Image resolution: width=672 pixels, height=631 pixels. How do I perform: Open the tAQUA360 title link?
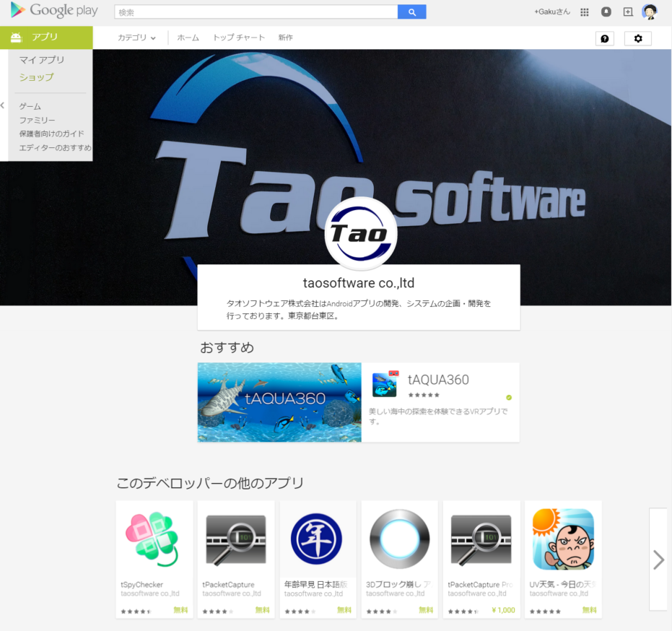(438, 379)
